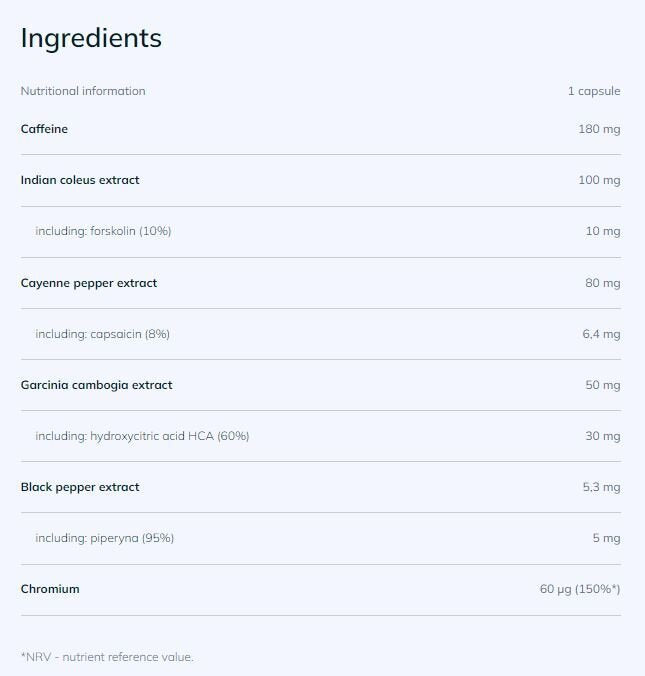Select the Garcinia cambogia extract label
Viewport: 645px width, 676px height.
[96, 385]
